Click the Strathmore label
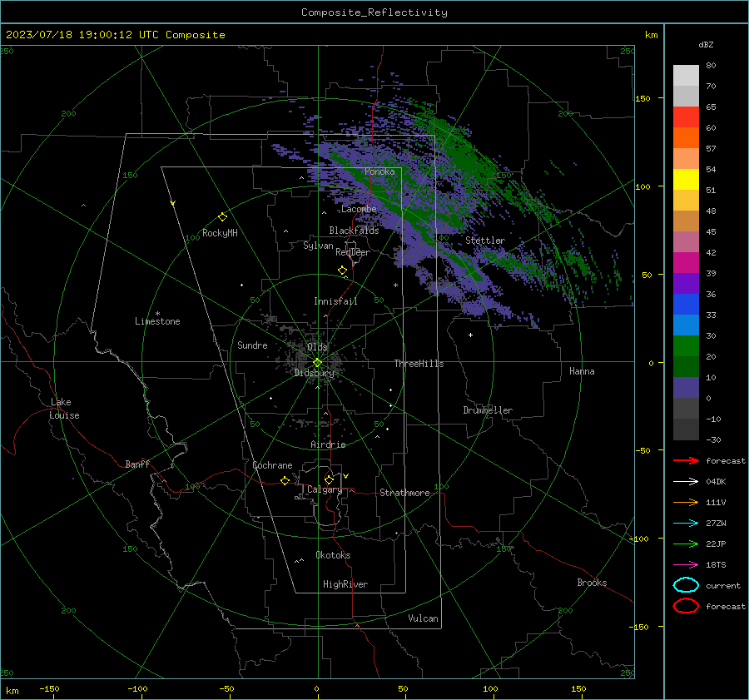Image resolution: width=749 pixels, height=700 pixels. tap(404, 493)
